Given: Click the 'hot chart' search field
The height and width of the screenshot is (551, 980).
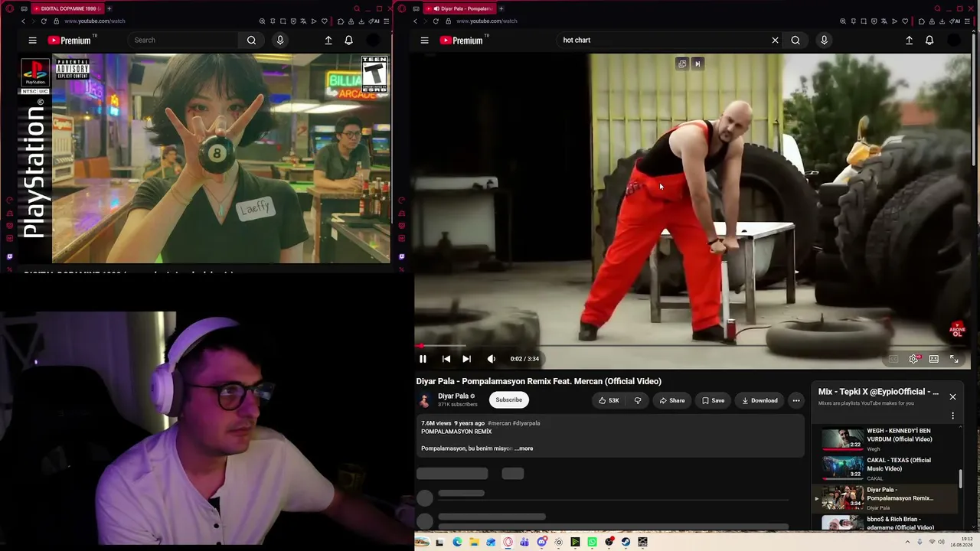Looking at the screenshot, I should click(662, 41).
